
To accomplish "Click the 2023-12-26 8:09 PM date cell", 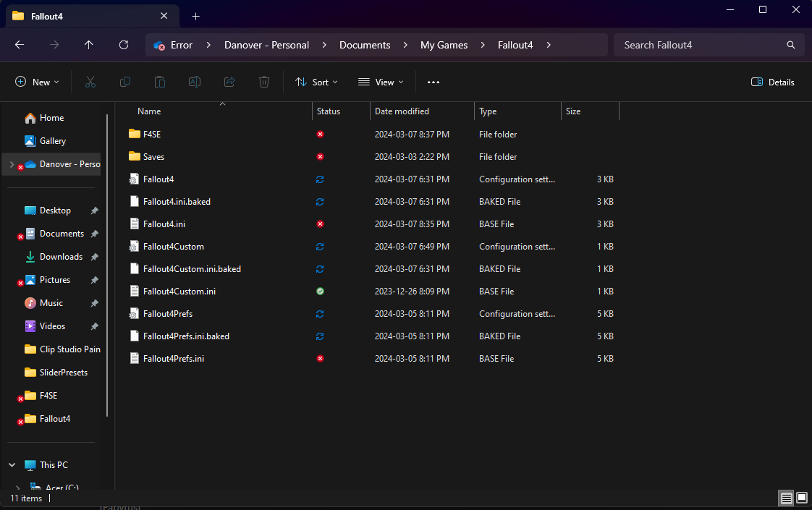I will pyautogui.click(x=412, y=292).
